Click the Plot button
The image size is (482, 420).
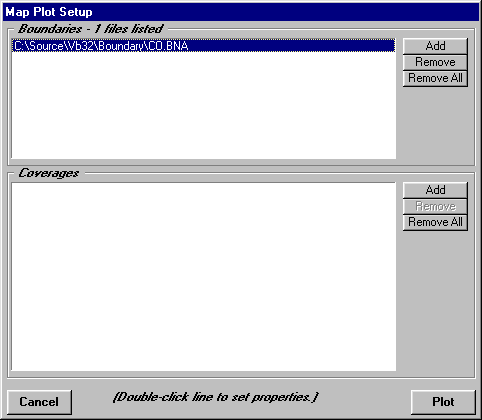(443, 402)
